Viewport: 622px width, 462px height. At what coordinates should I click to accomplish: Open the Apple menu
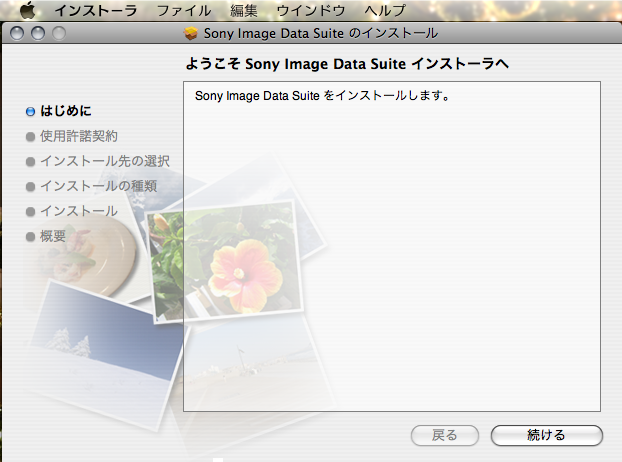pyautogui.click(x=27, y=10)
